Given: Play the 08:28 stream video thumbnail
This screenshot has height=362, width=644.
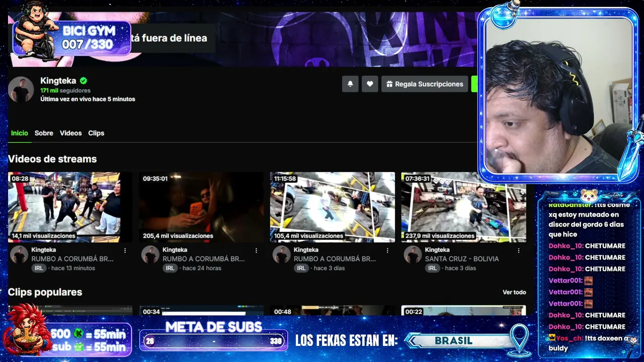Looking at the screenshot, I should [x=70, y=207].
